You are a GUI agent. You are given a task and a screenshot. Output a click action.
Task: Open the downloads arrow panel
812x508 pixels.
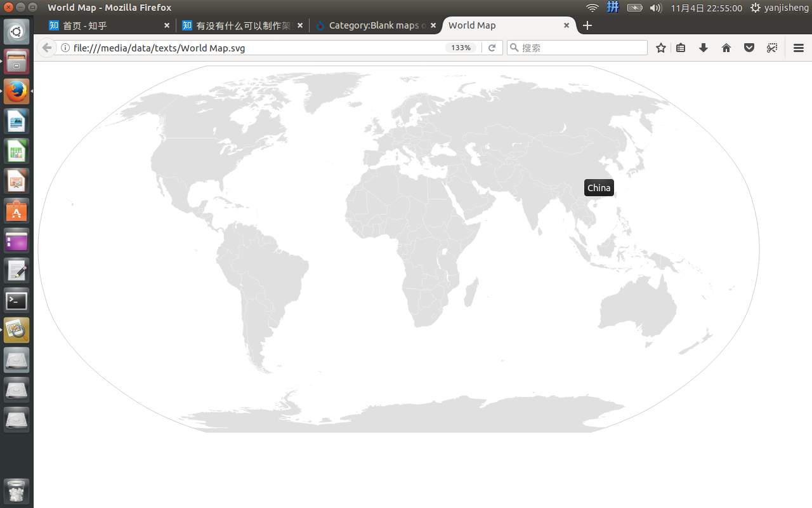tap(704, 48)
